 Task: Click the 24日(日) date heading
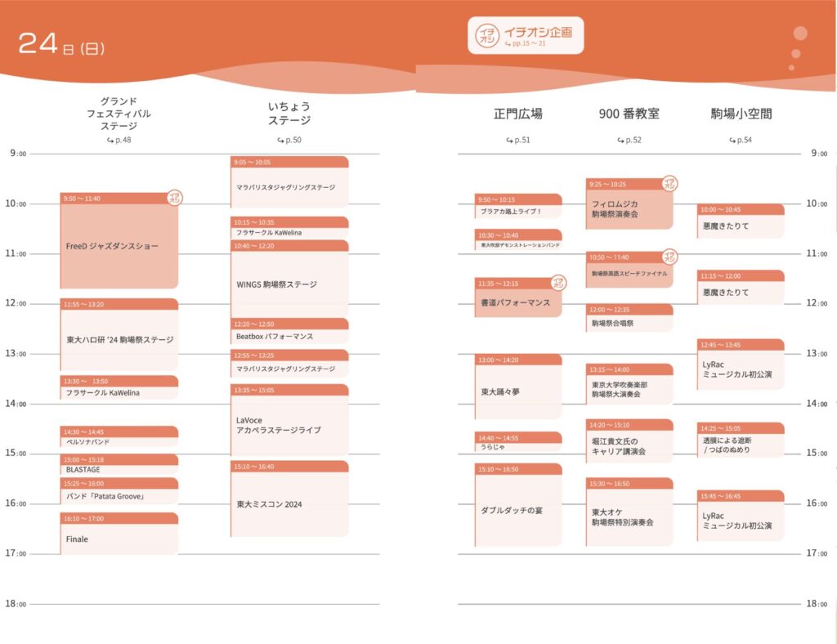(x=61, y=45)
